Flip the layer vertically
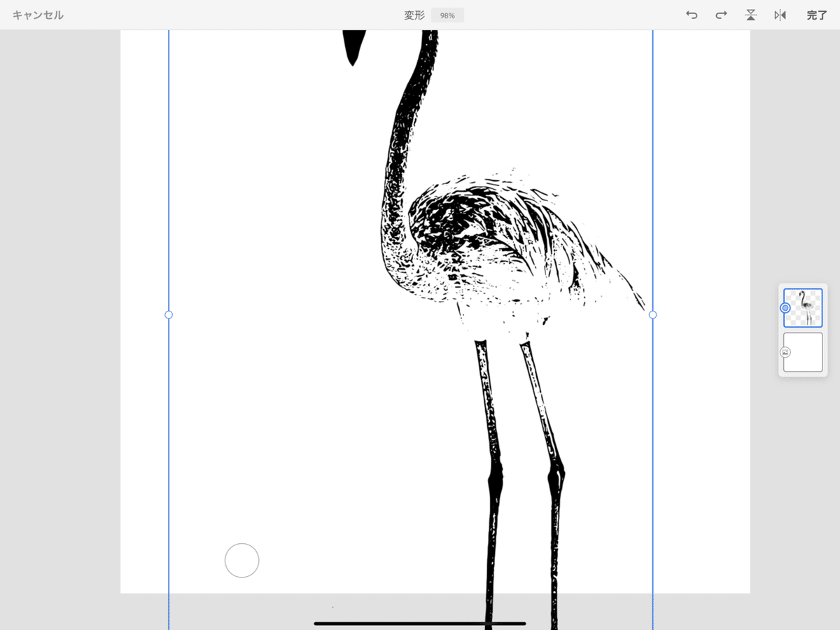 pos(750,15)
